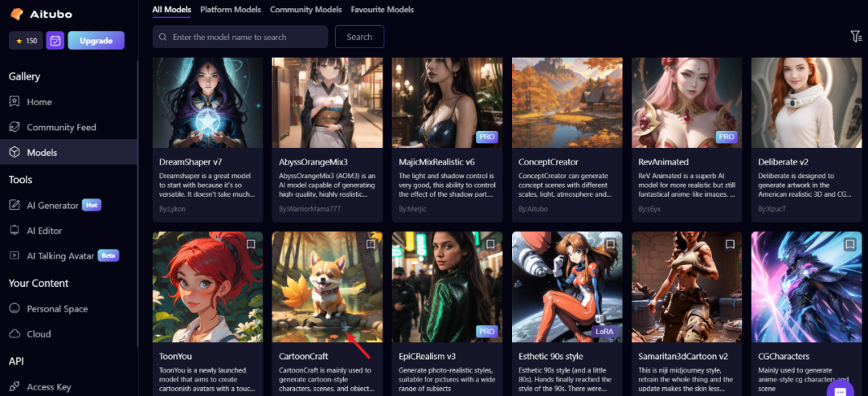
Task: Open the AI Talking Avatar tool
Action: coord(60,255)
